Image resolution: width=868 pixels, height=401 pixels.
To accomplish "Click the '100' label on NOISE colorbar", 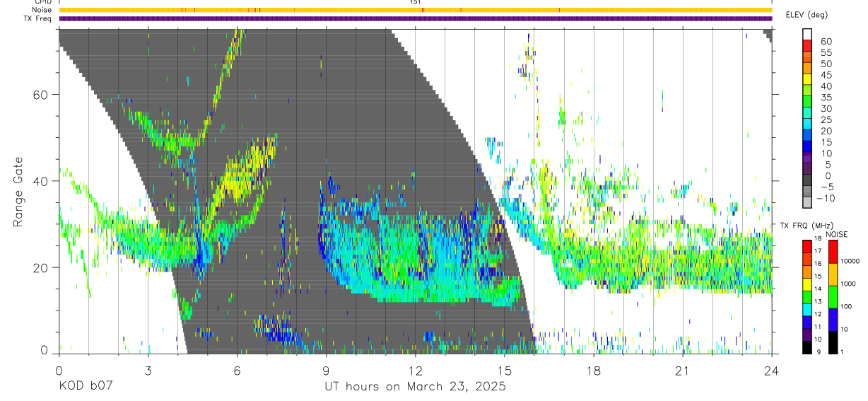I will click(x=846, y=306).
